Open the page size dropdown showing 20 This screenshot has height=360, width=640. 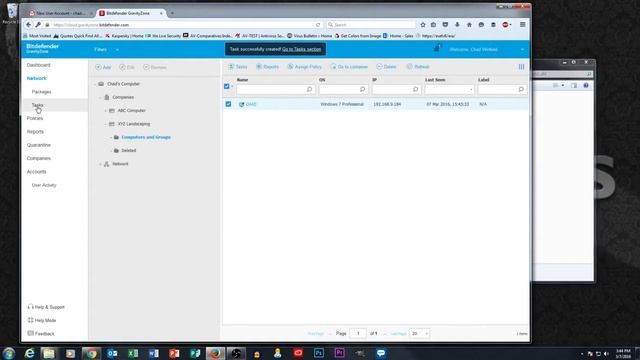419,333
